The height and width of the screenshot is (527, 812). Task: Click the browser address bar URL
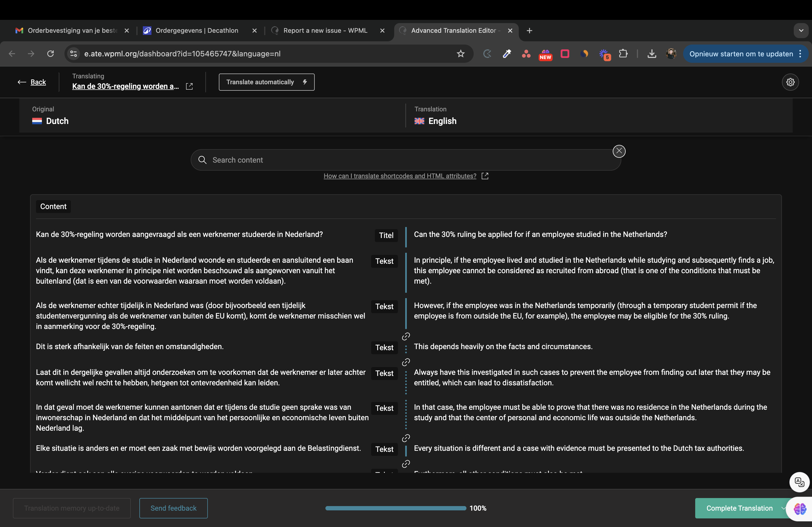coord(182,53)
